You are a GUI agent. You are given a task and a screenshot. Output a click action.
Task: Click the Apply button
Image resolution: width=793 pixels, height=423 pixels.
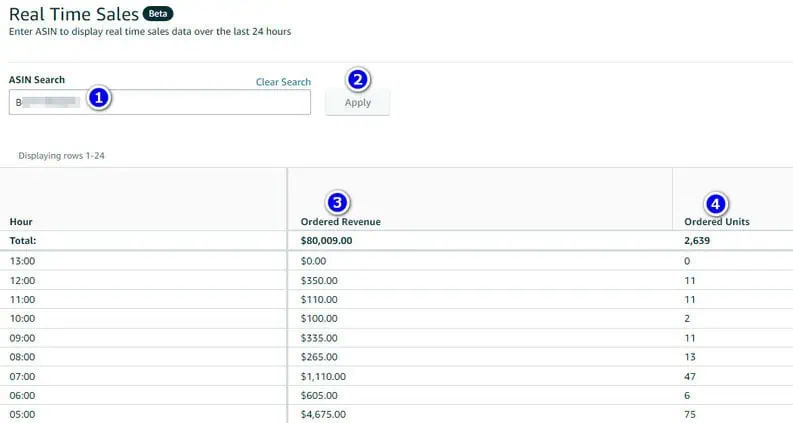click(358, 102)
